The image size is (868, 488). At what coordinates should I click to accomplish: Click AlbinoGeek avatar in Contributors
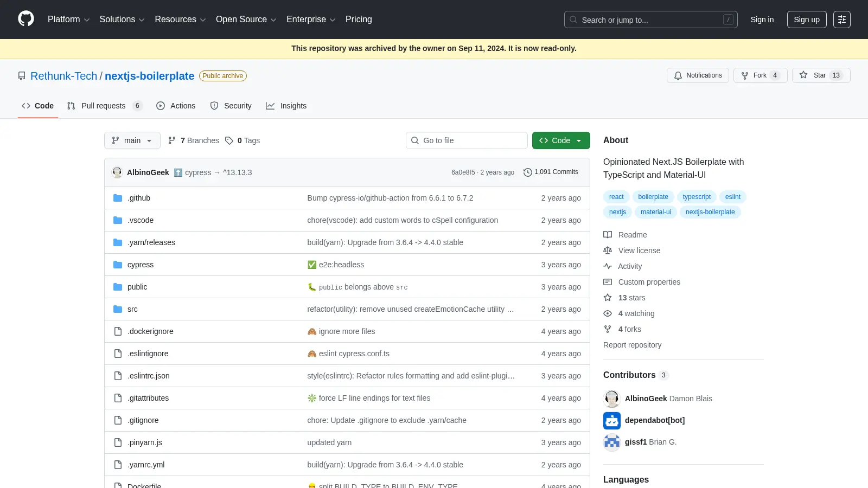point(612,399)
